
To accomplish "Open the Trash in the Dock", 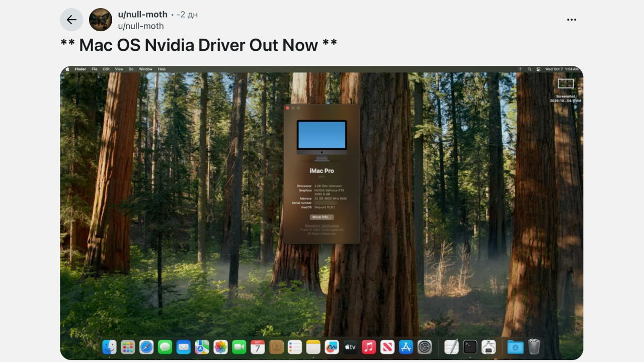I will (534, 347).
